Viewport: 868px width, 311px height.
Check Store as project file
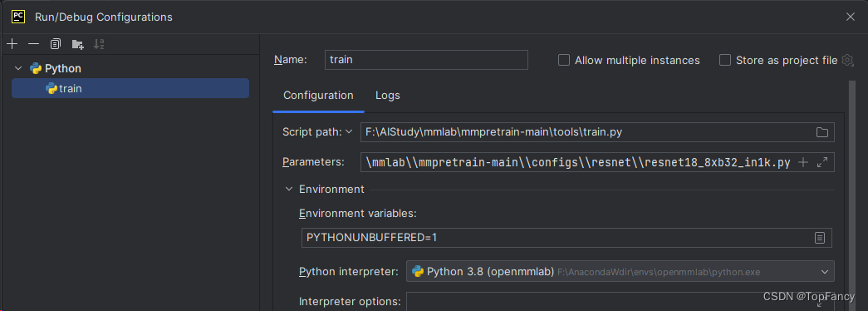click(x=724, y=60)
